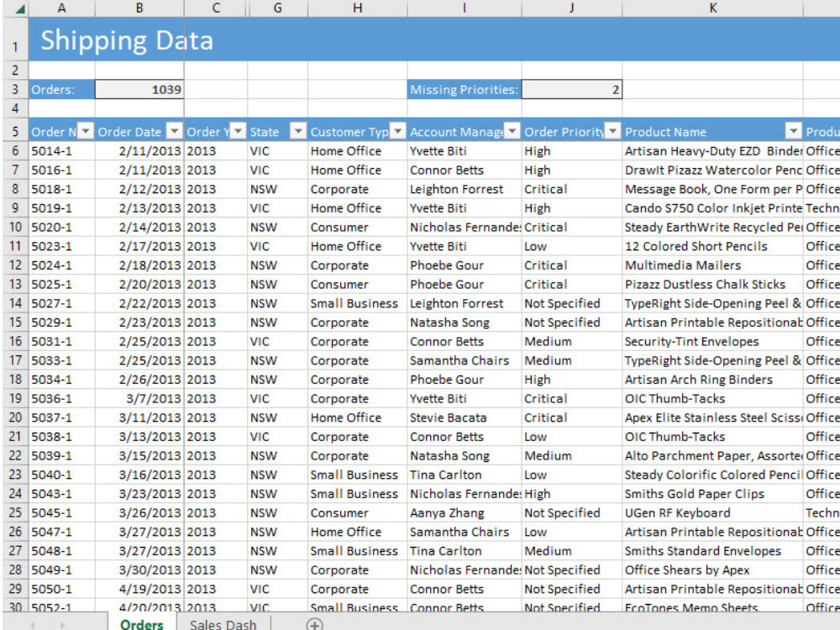Select the Orders sheet tab
Image resolution: width=840 pixels, height=630 pixels.
point(142,624)
